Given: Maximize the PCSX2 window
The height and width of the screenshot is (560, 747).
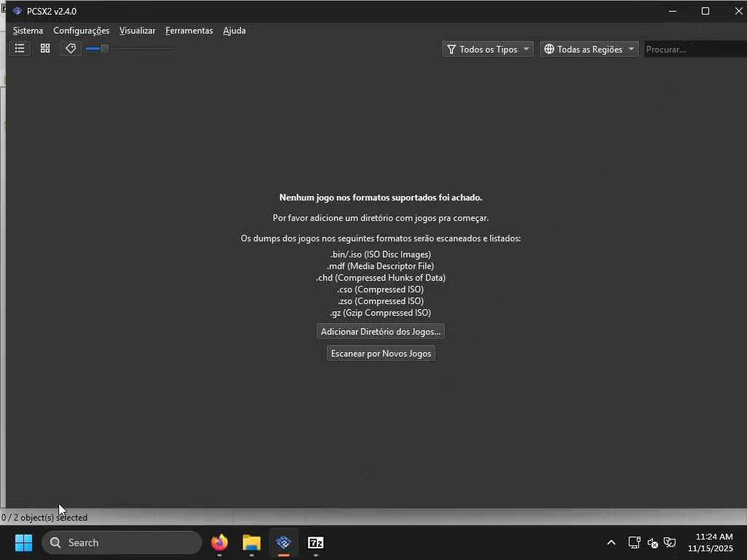Looking at the screenshot, I should [705, 11].
